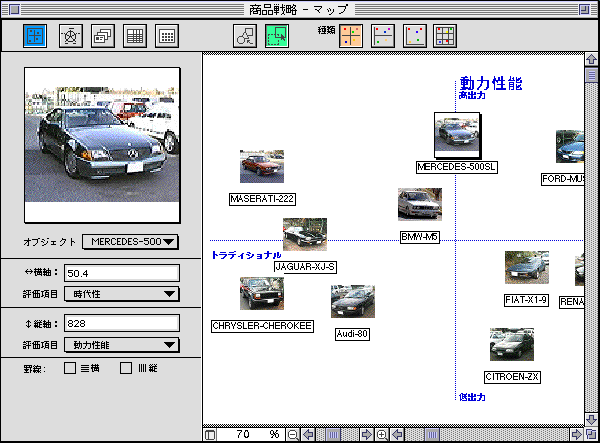Click the BMW-M5 label

[x=420, y=237]
